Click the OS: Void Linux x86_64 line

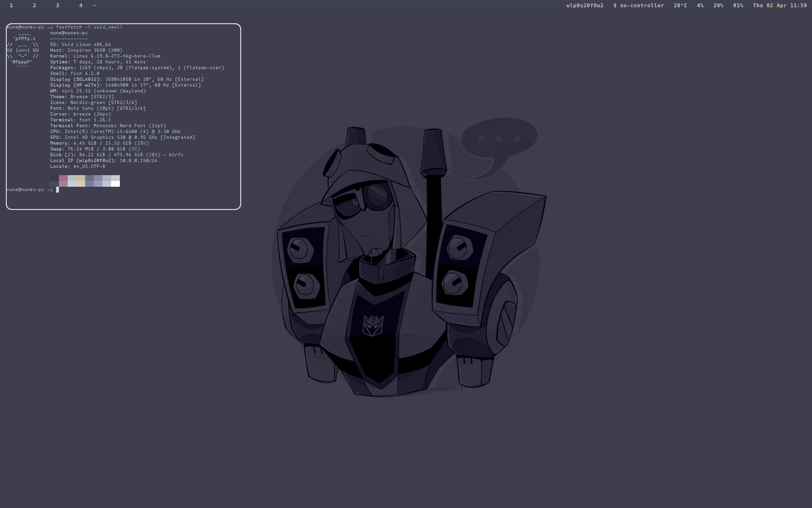point(81,45)
